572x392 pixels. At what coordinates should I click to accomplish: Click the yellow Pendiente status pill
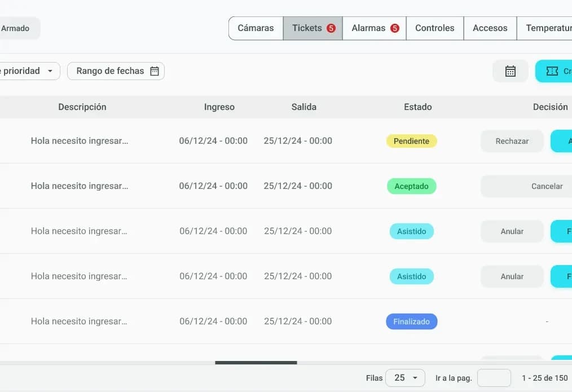pos(411,141)
